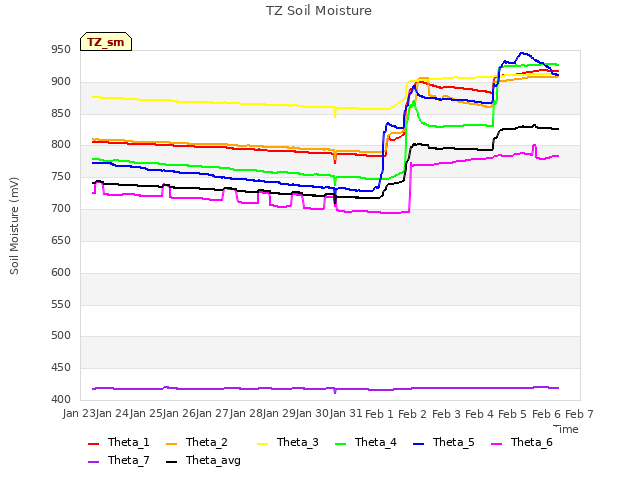Click the black Theta_avg legend swatch
Viewport: 640px width, 480px height.
tap(171, 462)
